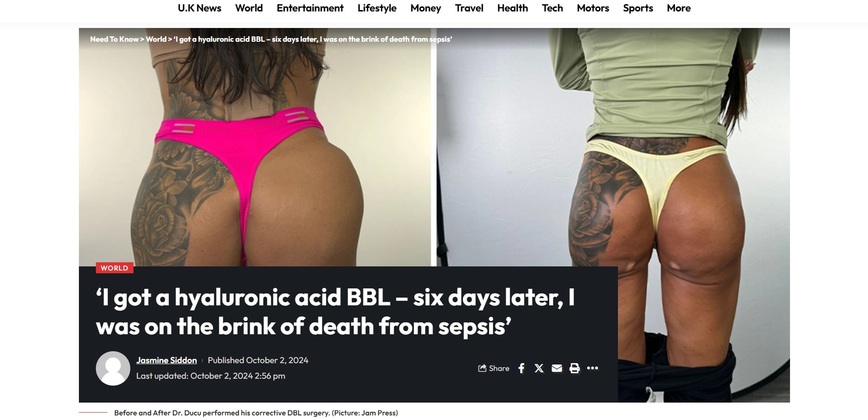This screenshot has height=420, width=868.
Task: Navigate to the Travel section
Action: click(x=469, y=8)
